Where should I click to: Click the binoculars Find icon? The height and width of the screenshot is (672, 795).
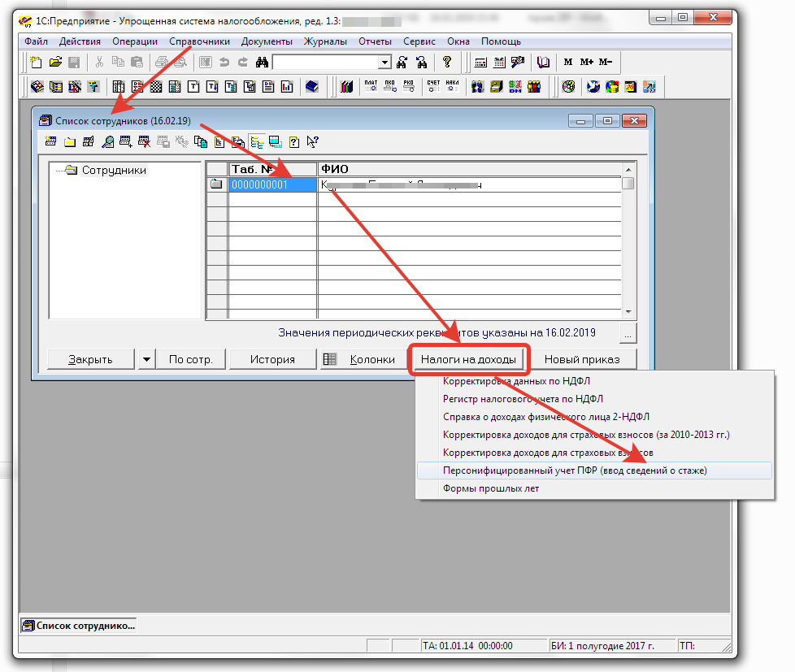point(262,63)
